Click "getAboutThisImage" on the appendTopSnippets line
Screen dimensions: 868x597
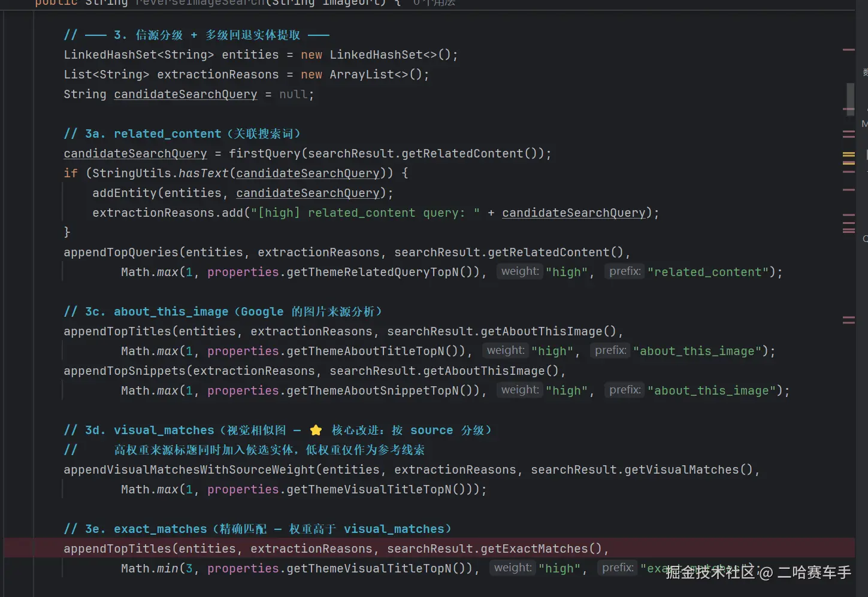(484, 371)
